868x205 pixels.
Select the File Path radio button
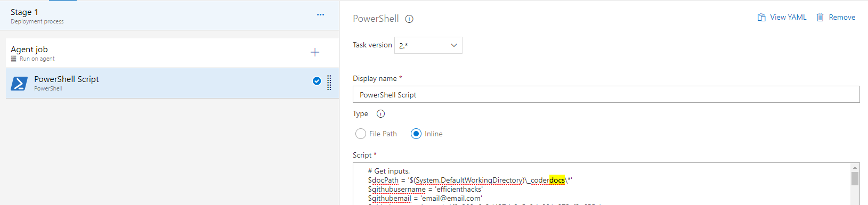[361, 134]
